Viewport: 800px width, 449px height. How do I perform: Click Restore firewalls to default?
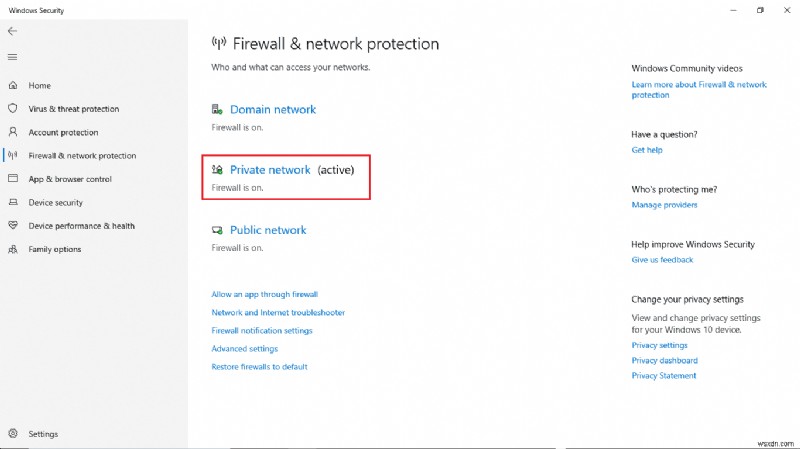click(x=259, y=367)
